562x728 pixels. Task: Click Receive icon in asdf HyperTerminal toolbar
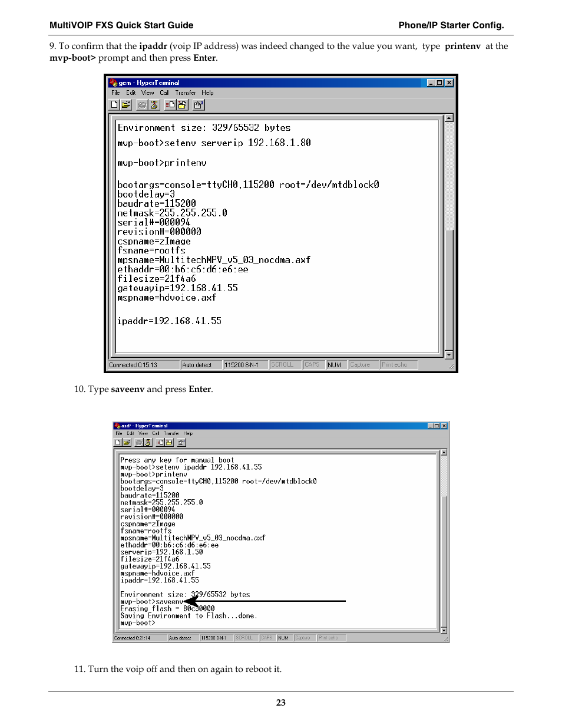point(169,442)
